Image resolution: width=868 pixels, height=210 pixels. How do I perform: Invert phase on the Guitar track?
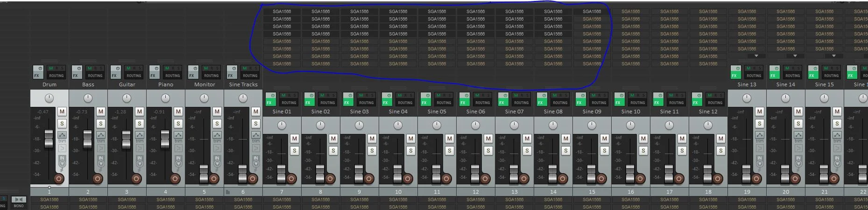coord(140,148)
